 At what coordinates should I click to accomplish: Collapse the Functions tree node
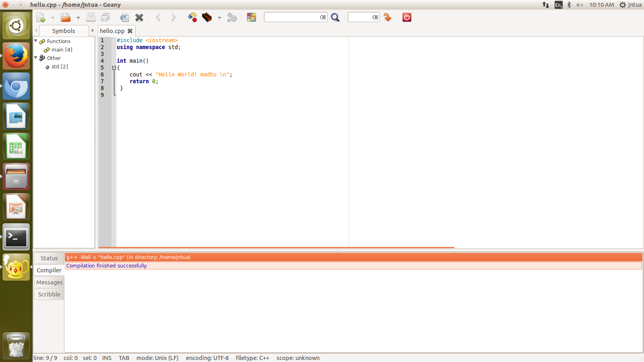click(36, 41)
